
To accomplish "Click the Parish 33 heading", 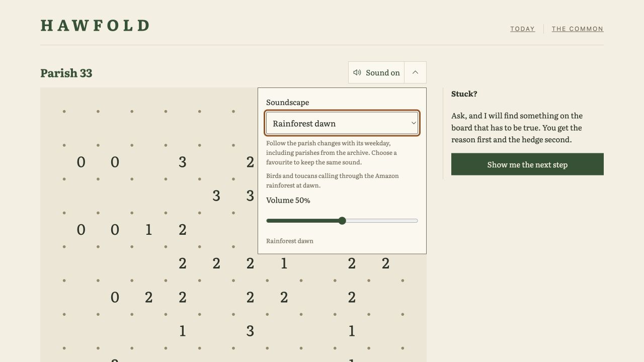I will (66, 73).
